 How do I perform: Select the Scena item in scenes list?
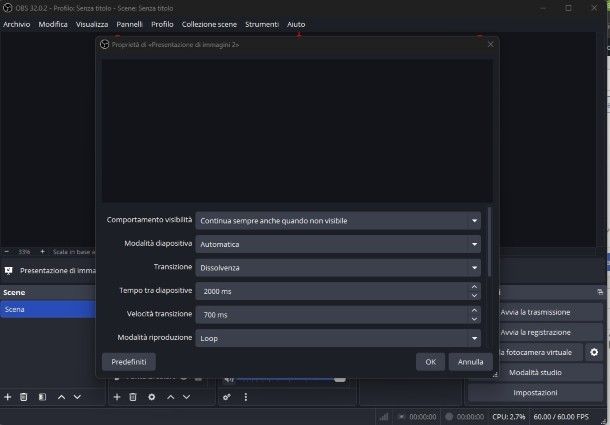(x=48, y=310)
